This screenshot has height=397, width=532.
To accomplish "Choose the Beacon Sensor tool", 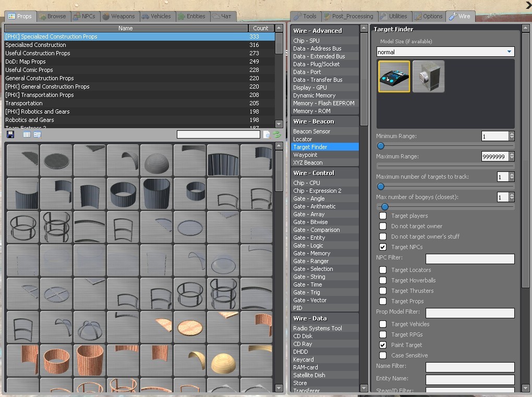I will (x=311, y=131).
